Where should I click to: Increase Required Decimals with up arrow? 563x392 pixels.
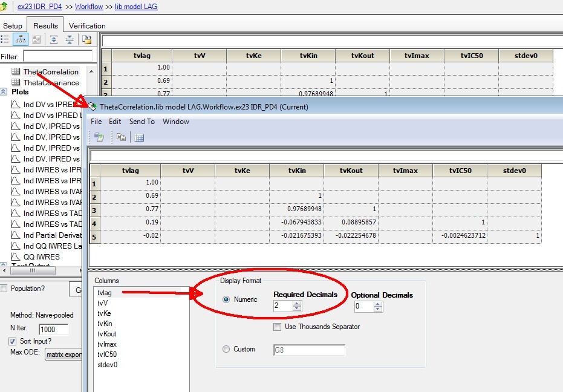tap(296, 304)
